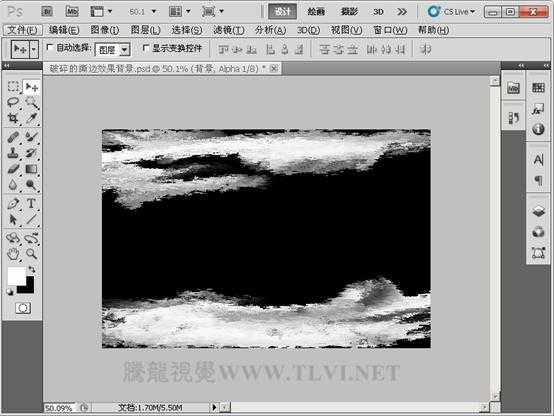Open the Styles fx panel icon
This screenshot has height=416, width=554.
pyautogui.click(x=538, y=109)
